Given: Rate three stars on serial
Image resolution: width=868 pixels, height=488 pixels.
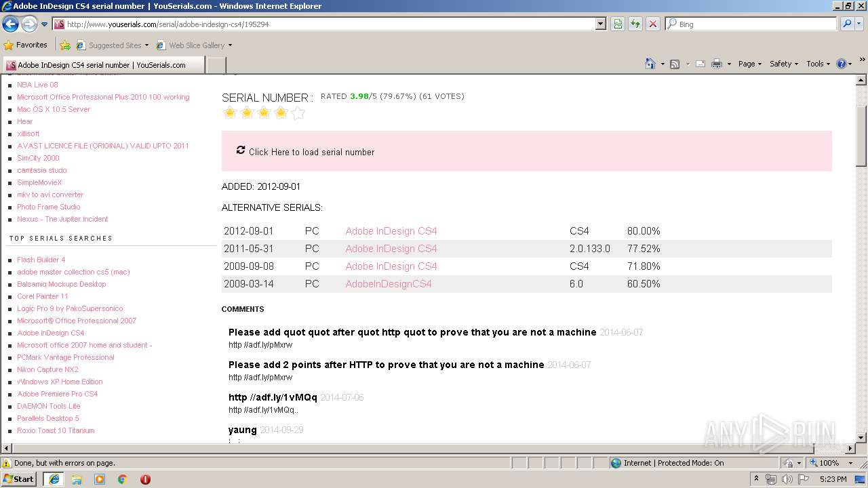Looking at the screenshot, I should pyautogui.click(x=264, y=113).
